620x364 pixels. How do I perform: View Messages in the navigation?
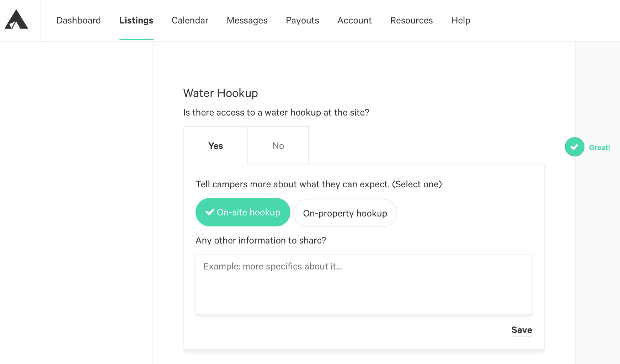tap(247, 20)
